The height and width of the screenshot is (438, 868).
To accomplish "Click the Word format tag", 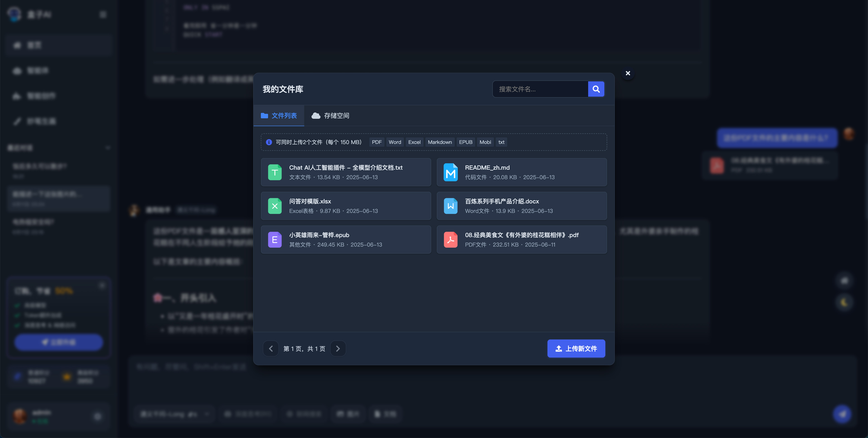I will coord(395,142).
